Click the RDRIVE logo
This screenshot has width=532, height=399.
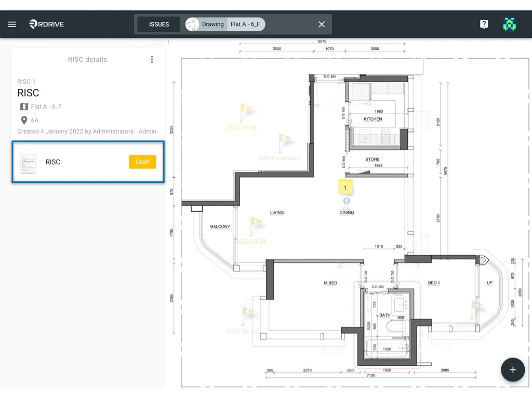[x=46, y=24]
